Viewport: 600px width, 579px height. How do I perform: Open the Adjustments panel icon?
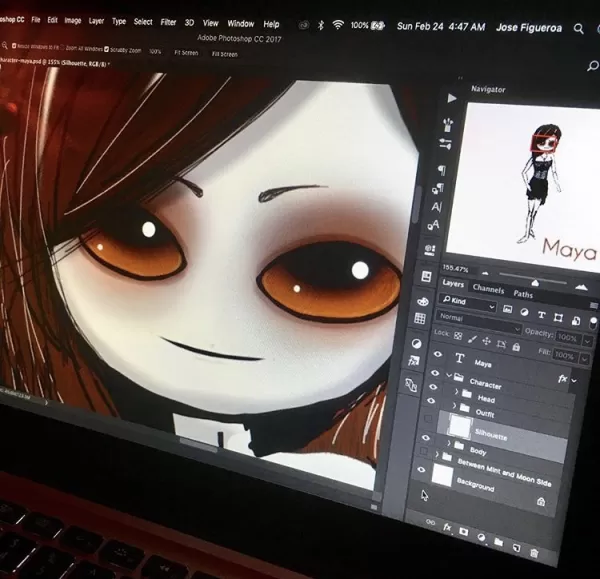pos(416,344)
